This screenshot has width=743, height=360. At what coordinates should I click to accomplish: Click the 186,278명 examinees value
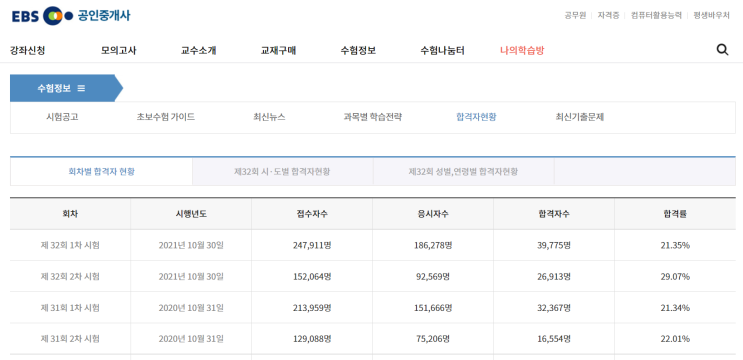click(x=433, y=245)
